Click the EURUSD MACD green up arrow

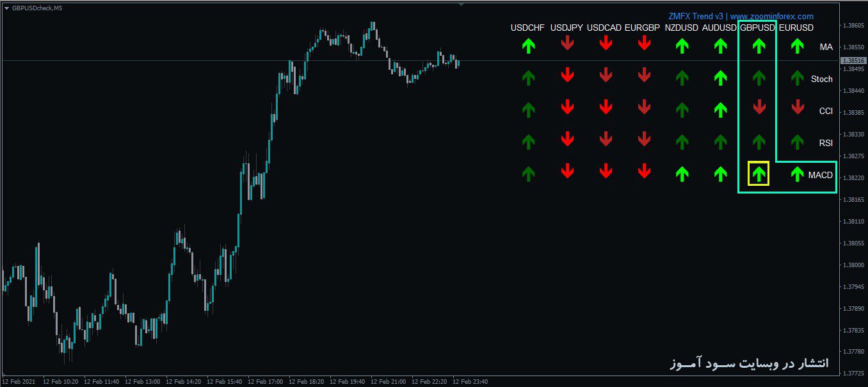797,174
